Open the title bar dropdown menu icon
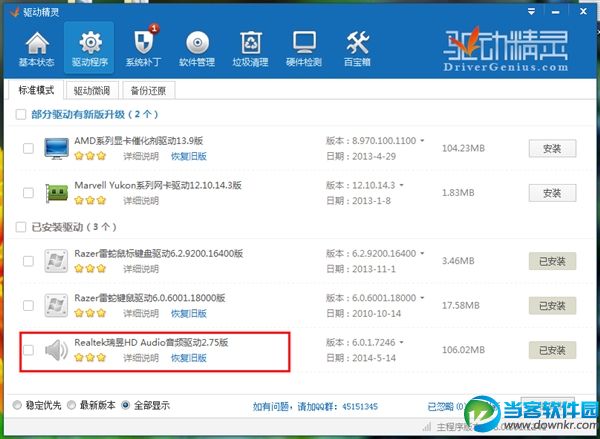This screenshot has width=600, height=439. [x=531, y=12]
